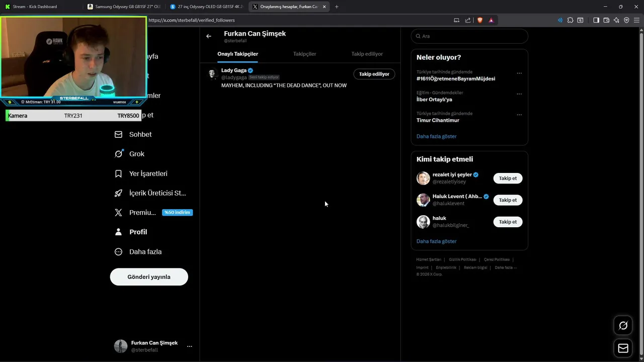
Task: Click Daha fazla göster under Kimi takip etmeli
Action: pyautogui.click(x=436, y=241)
